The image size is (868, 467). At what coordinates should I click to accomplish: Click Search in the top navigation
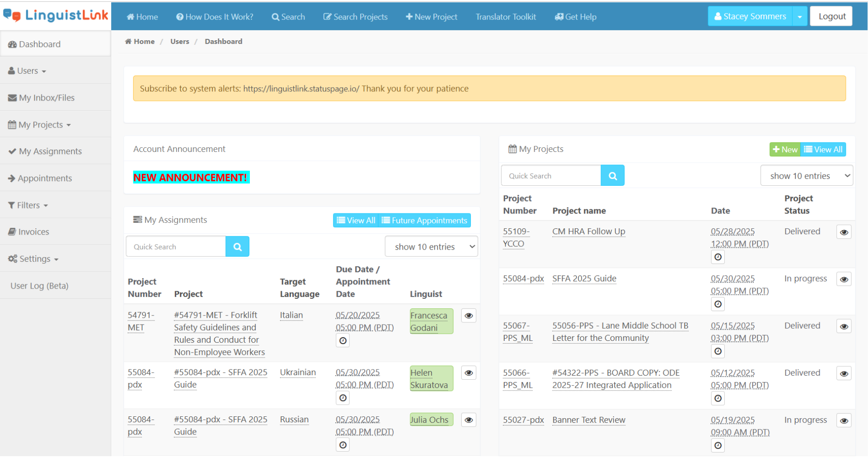click(x=288, y=17)
